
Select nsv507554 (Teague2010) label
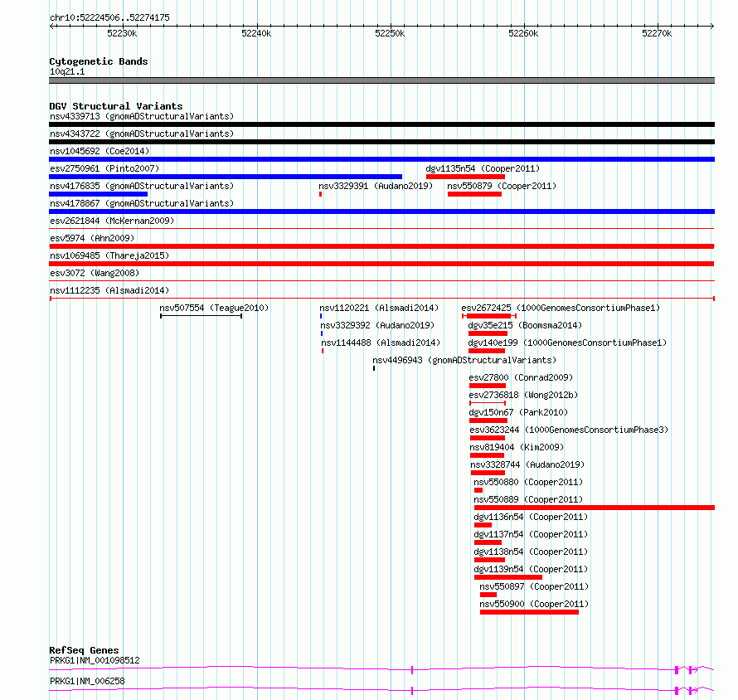[x=214, y=308]
